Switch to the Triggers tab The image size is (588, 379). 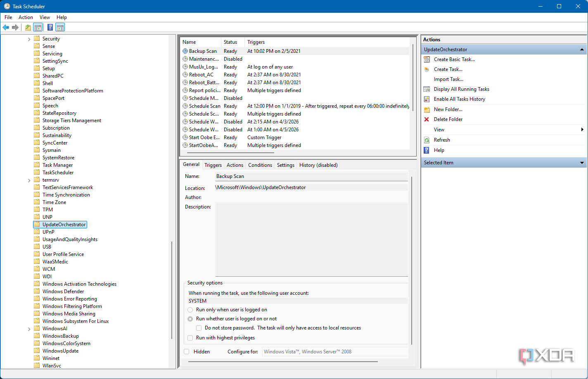click(x=213, y=165)
